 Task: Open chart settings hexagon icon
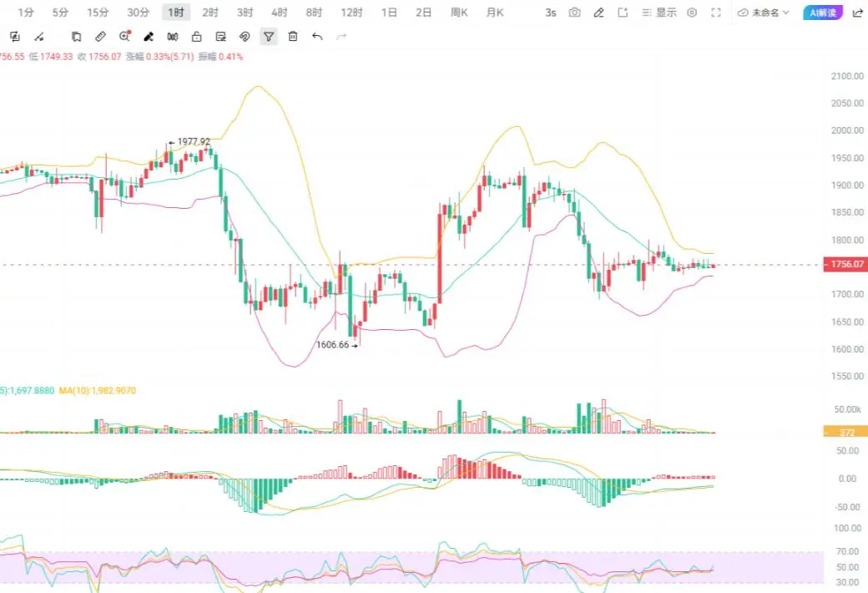[692, 13]
